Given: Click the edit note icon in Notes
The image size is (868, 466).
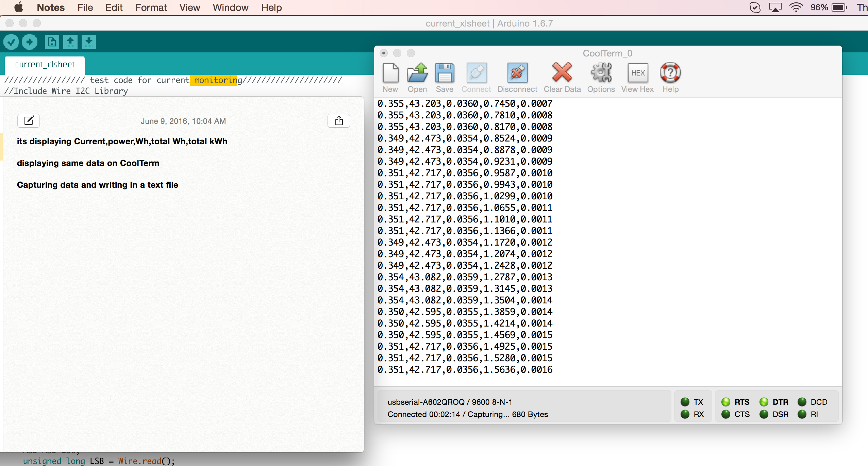Looking at the screenshot, I should point(29,120).
